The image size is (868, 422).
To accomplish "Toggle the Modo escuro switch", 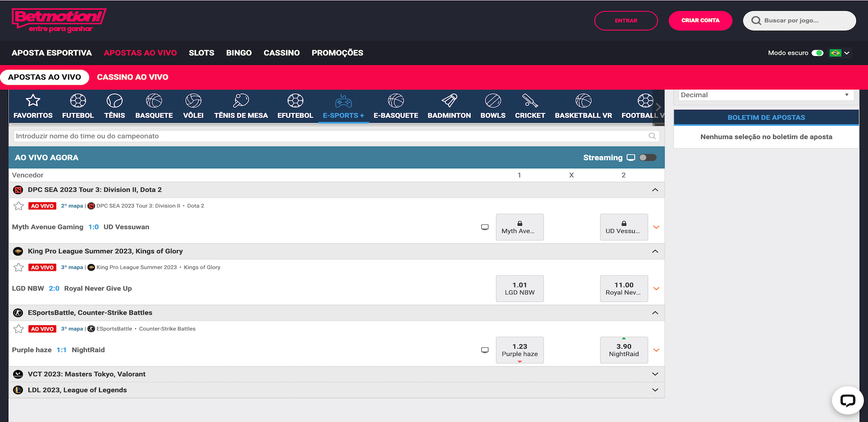I will (x=817, y=53).
